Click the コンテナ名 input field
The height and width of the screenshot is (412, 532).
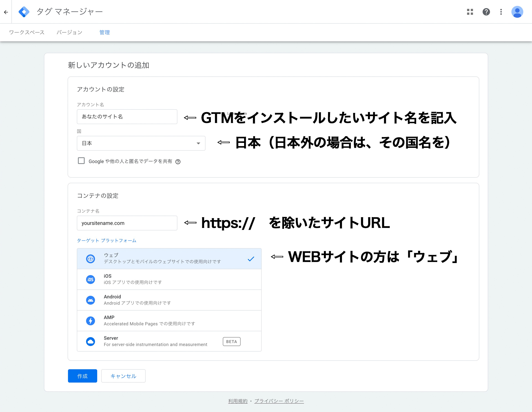(127, 223)
